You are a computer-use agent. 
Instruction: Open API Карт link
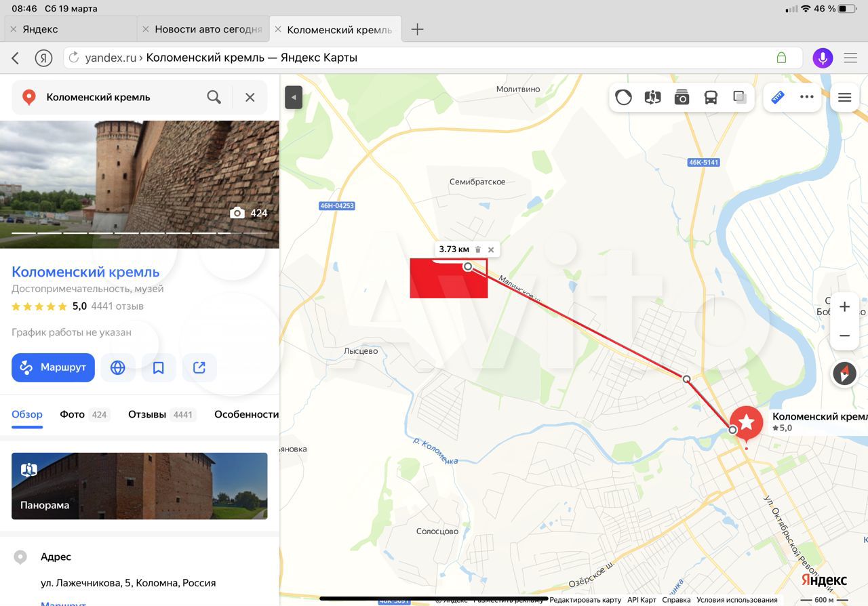(642, 600)
